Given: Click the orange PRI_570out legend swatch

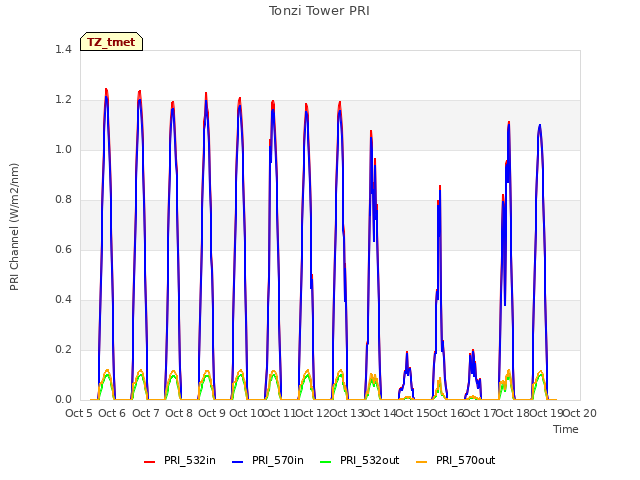Looking at the screenshot, I should [x=422, y=461].
